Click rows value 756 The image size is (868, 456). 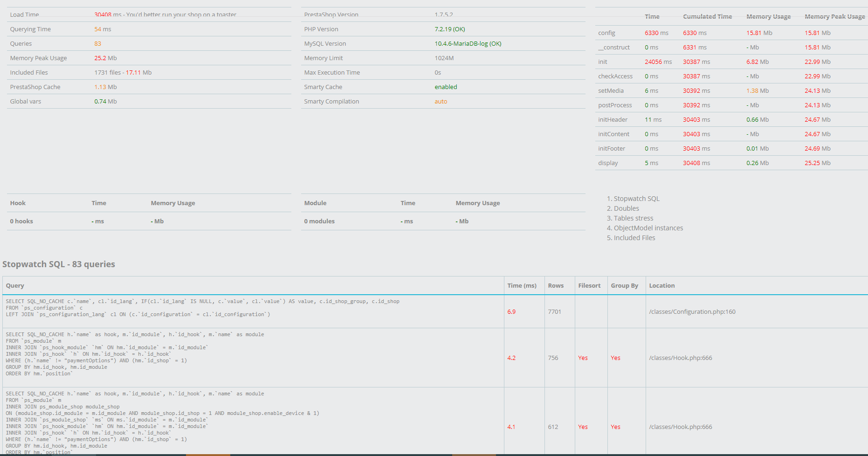[x=553, y=358]
